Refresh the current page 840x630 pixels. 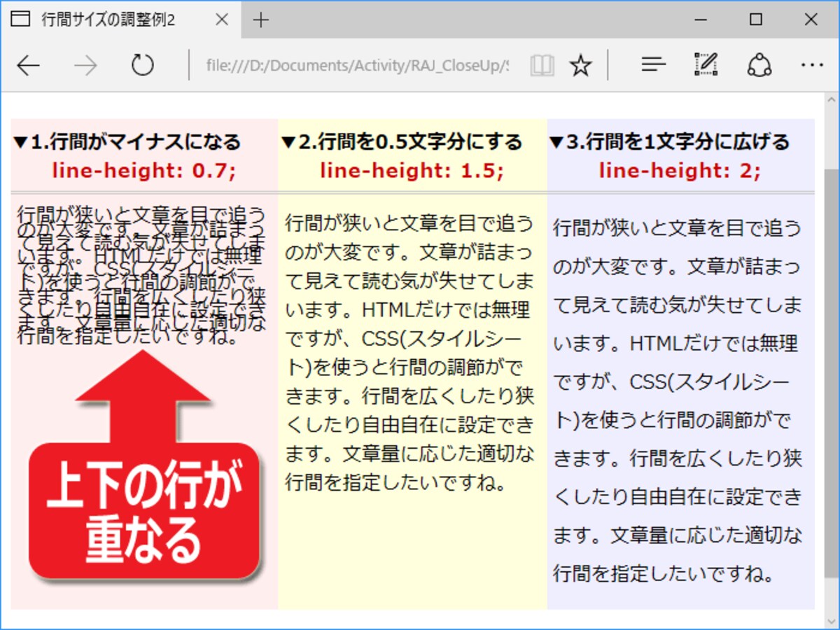(143, 66)
